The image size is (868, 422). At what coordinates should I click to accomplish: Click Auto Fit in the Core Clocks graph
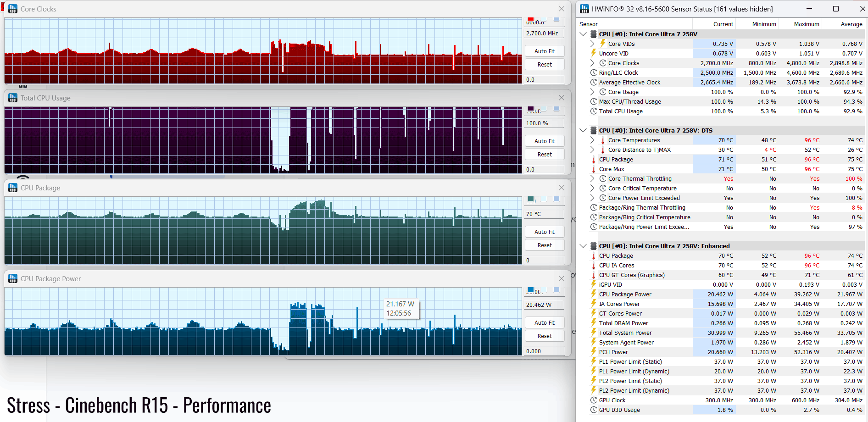(545, 51)
